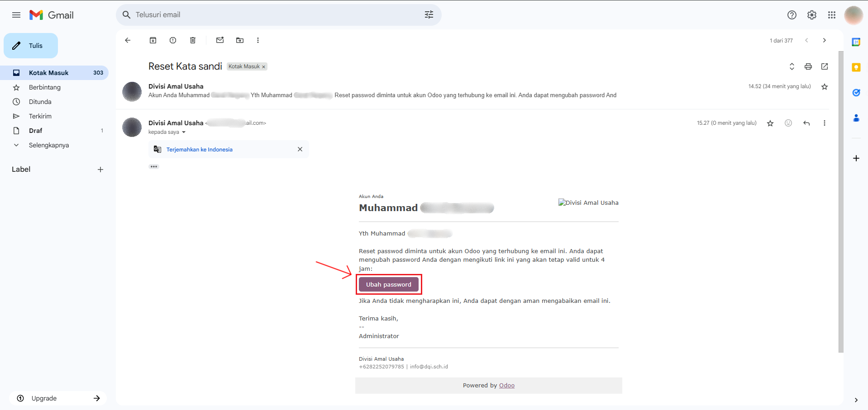The image size is (868, 410).
Task: Mark the email as unread
Action: (220, 40)
